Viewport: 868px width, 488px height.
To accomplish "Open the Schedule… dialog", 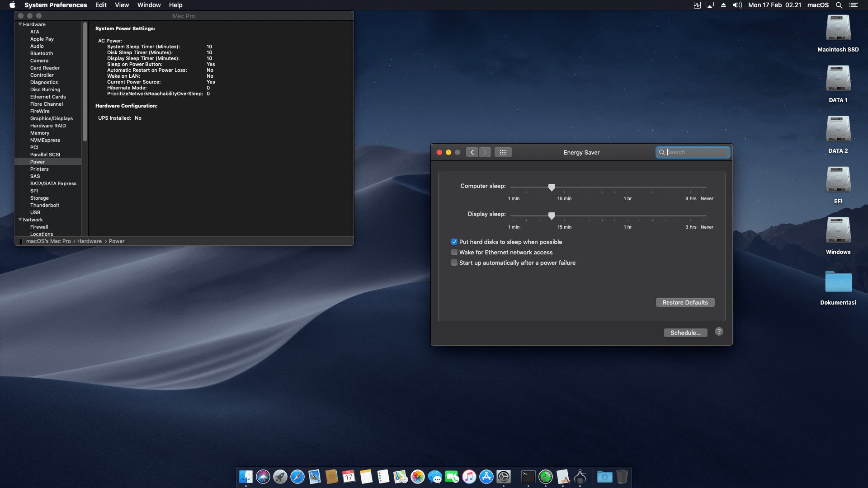I will click(x=685, y=333).
